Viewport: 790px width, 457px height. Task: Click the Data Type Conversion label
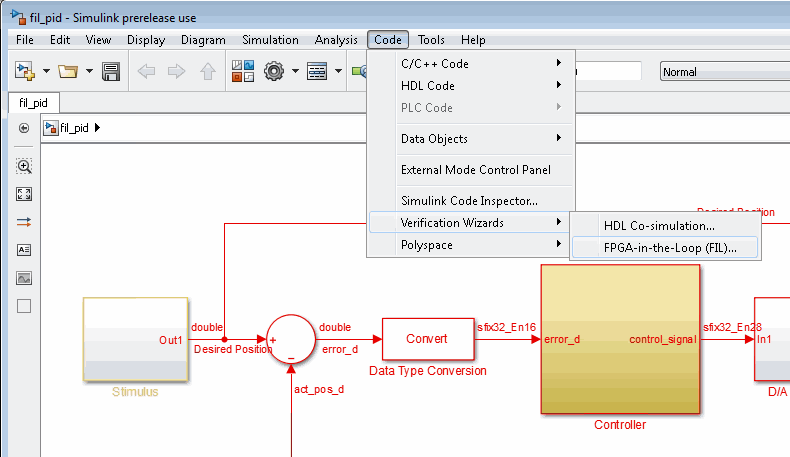428,371
